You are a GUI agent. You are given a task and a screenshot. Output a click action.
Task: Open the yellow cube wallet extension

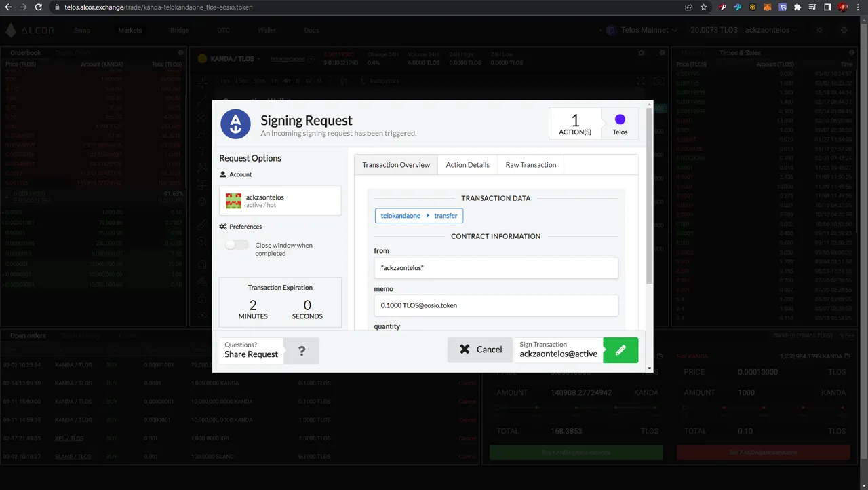click(x=753, y=7)
